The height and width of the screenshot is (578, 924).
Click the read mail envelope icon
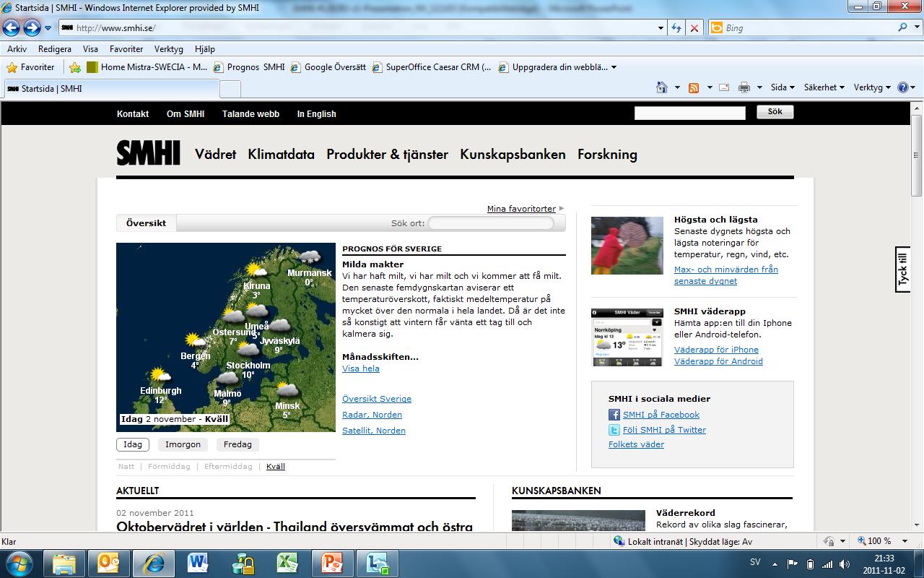[724, 87]
